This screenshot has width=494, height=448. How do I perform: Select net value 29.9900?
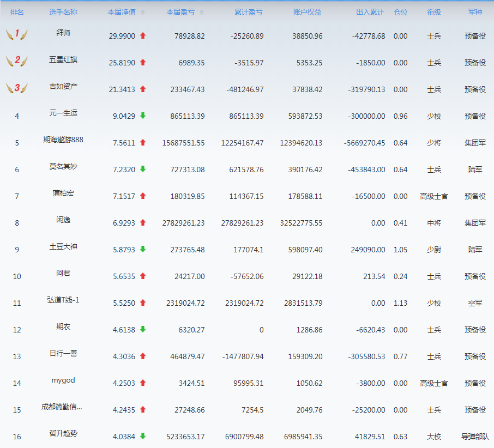[x=122, y=36]
